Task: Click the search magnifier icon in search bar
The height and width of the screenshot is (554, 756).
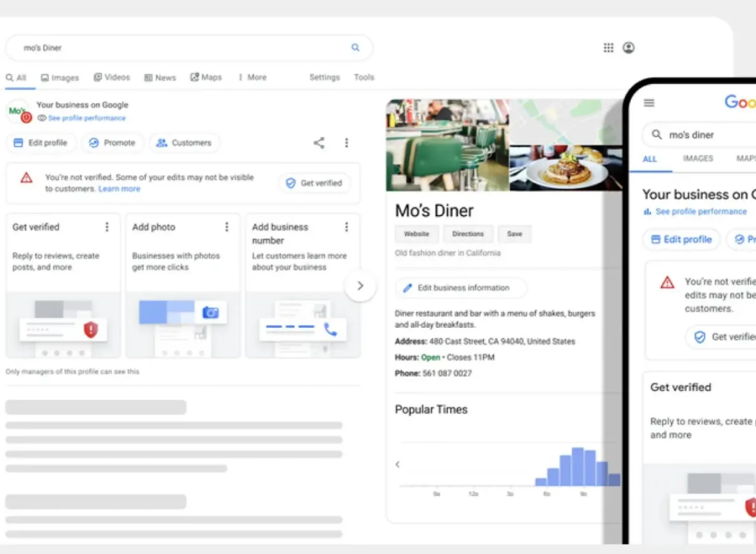Action: coord(355,47)
